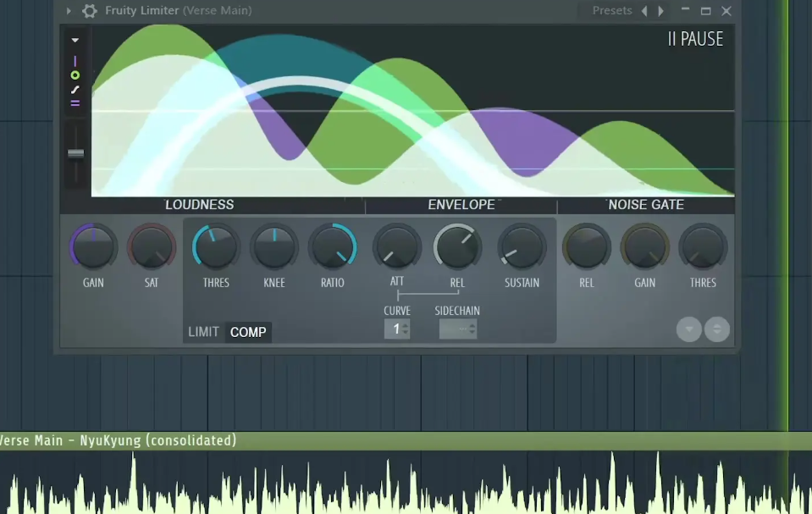Click the green playhead line in the playlist
Image resolution: width=812 pixels, height=514 pixels.
pyautogui.click(x=788, y=259)
